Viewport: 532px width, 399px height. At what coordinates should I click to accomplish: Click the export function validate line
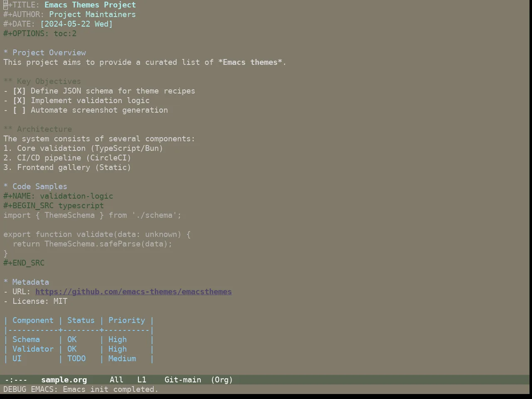[x=97, y=234]
